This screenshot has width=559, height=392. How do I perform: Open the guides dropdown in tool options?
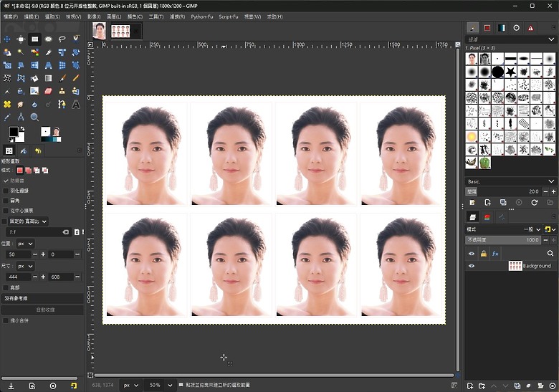coord(42,298)
